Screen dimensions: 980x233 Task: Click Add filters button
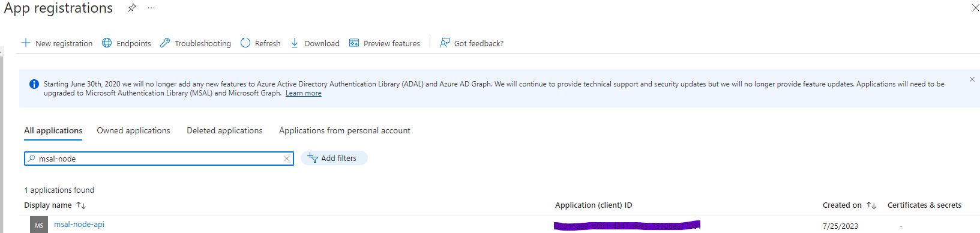(x=334, y=158)
